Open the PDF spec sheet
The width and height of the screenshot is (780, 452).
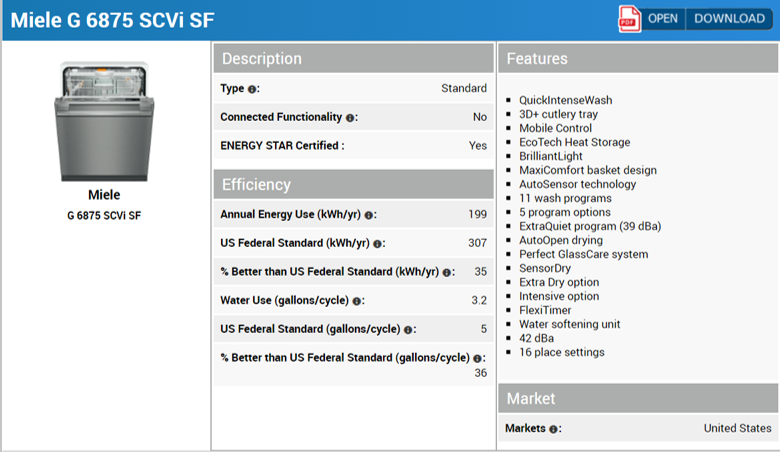pos(663,19)
